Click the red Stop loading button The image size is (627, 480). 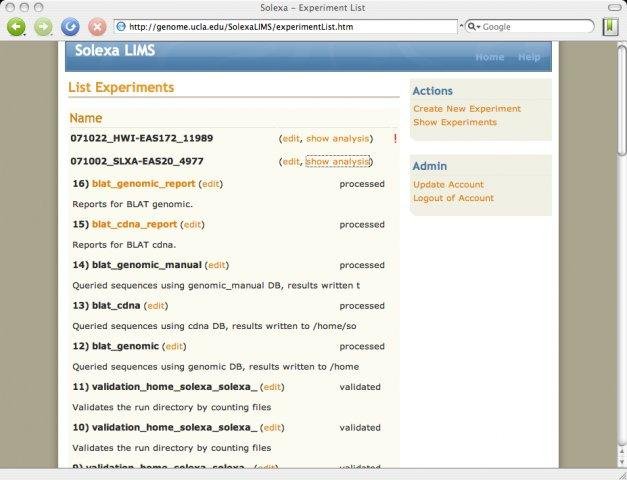coord(97,27)
